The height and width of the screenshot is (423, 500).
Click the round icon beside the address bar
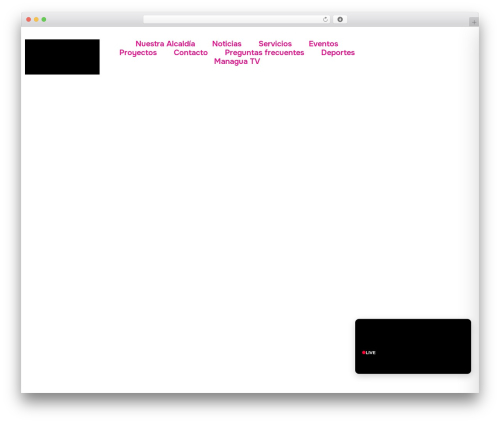tap(340, 19)
